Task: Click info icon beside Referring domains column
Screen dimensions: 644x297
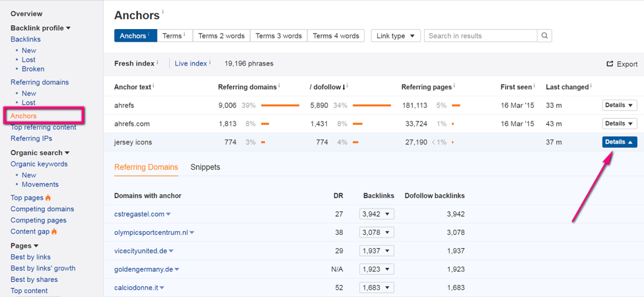Action: point(279,86)
